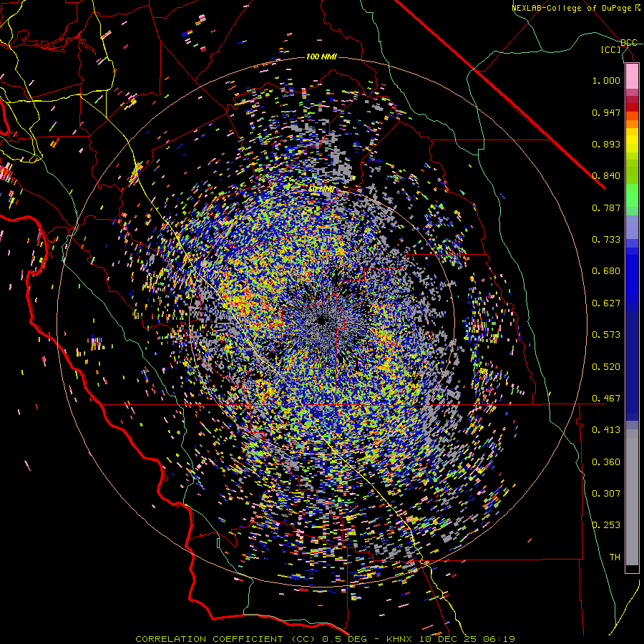Click the 100 NMI range ring label
The height and width of the screenshot is (644, 644).
321,57
